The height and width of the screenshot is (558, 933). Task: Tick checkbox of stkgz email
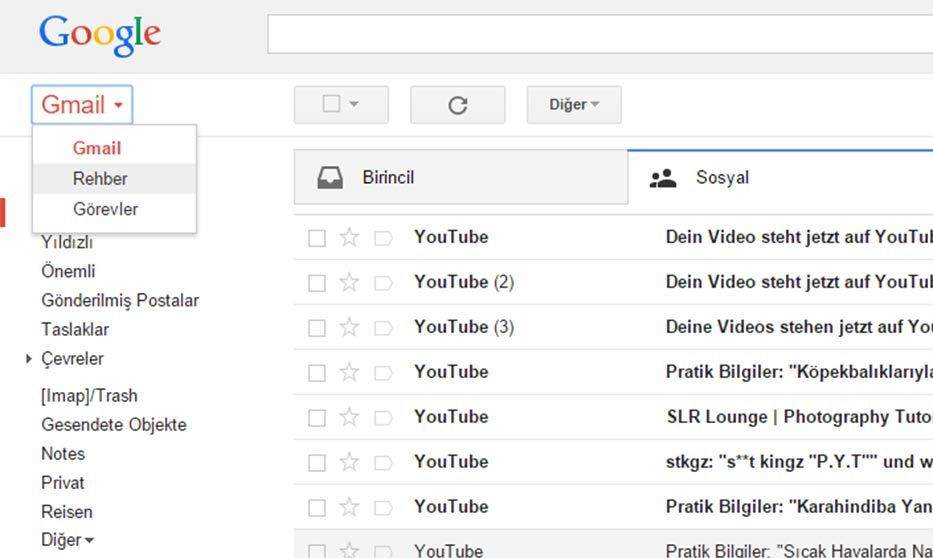click(x=317, y=463)
